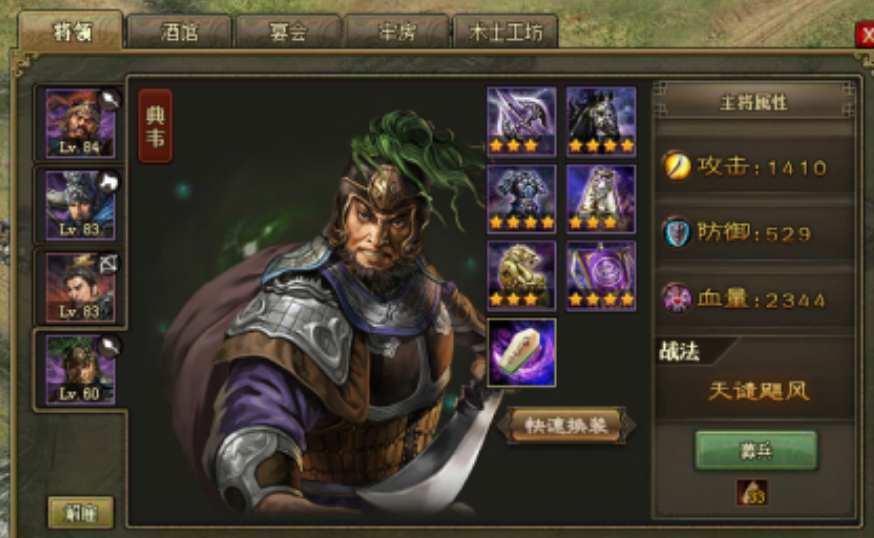Switch to the 牢房 tab
Screen dimensions: 874x538
pos(397,32)
